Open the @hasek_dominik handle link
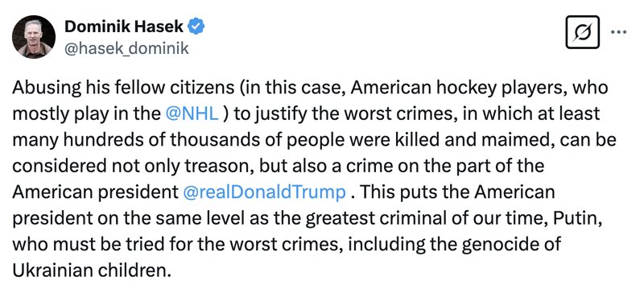The width and height of the screenshot is (644, 293). click(x=126, y=48)
